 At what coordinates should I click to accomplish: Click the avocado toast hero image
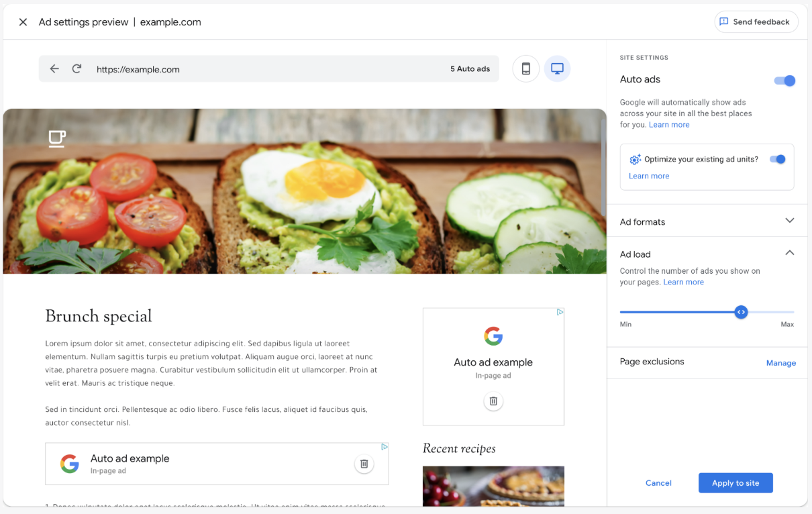[305, 191]
